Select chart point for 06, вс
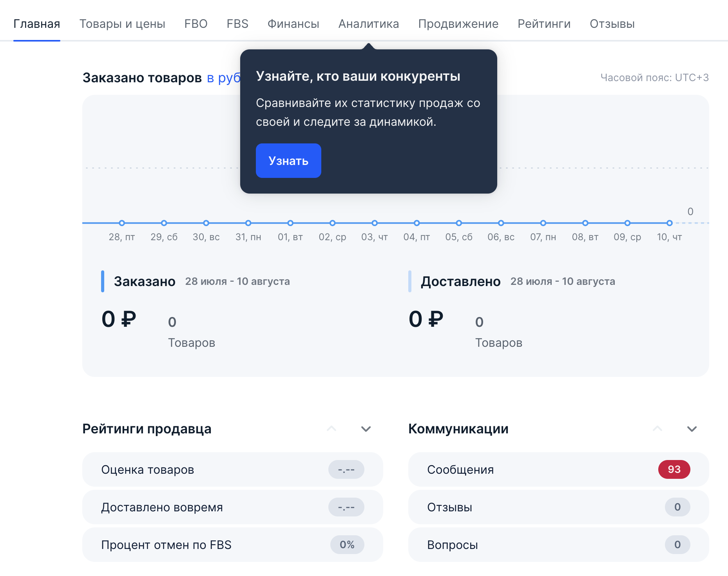The height and width of the screenshot is (576, 728). [x=501, y=223]
